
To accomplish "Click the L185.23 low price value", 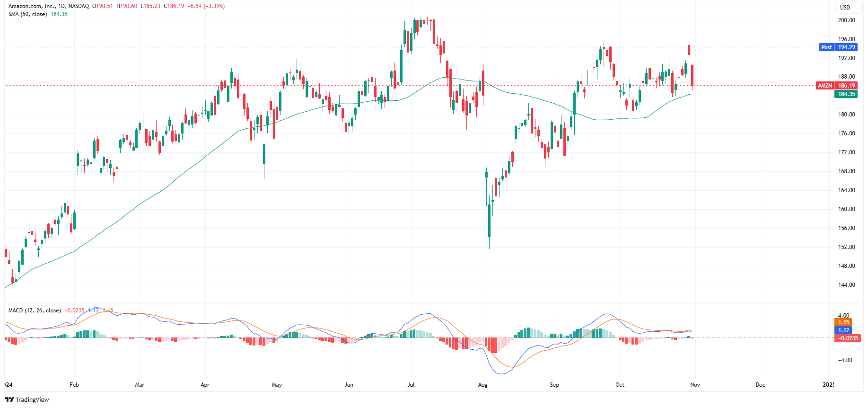I will (x=150, y=6).
